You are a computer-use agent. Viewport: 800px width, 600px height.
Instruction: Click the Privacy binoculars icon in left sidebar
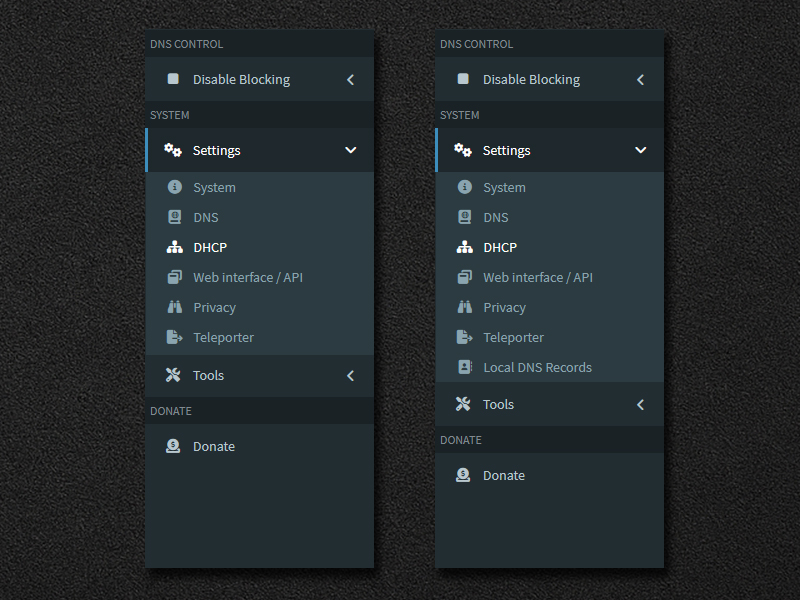(174, 307)
